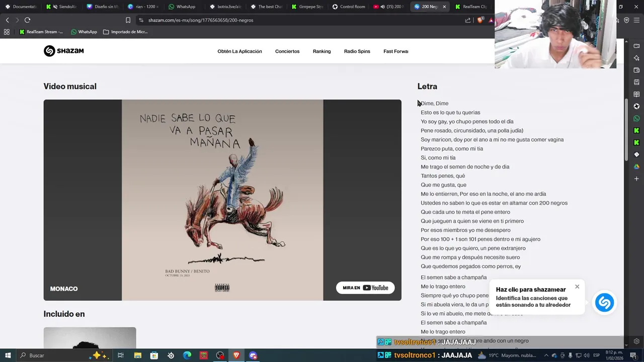Open 'RealTeam Stream' bookmark
The height and width of the screenshot is (362, 644).
(41, 32)
